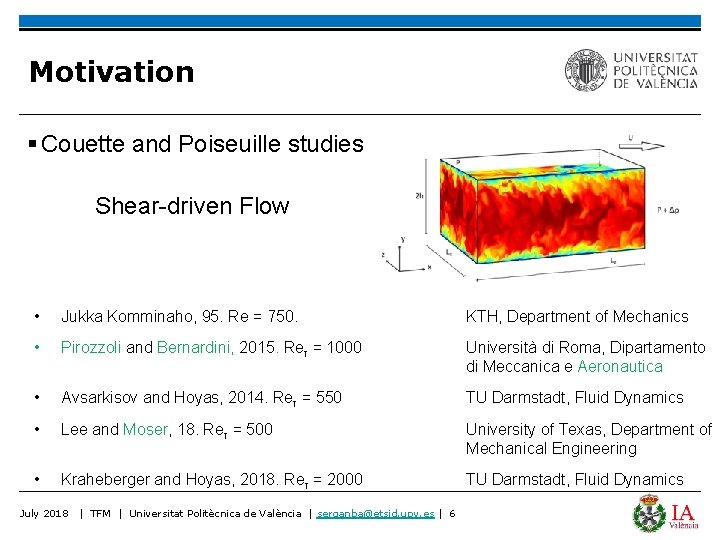The width and height of the screenshot is (720, 540).
Task: Select the 'Shear-driven Flow' text
Action: point(192,206)
